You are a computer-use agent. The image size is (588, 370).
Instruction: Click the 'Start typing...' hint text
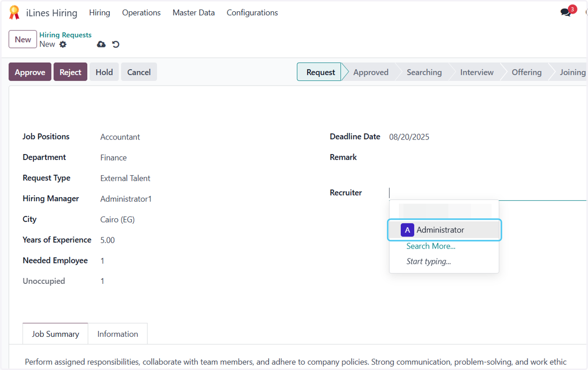[x=429, y=261]
